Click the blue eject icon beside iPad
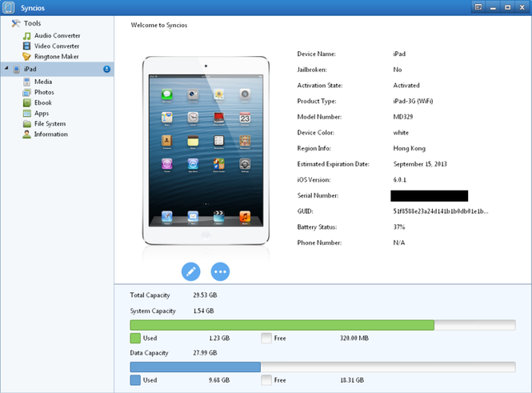Viewport: 532px width, 393px height. coord(106,69)
